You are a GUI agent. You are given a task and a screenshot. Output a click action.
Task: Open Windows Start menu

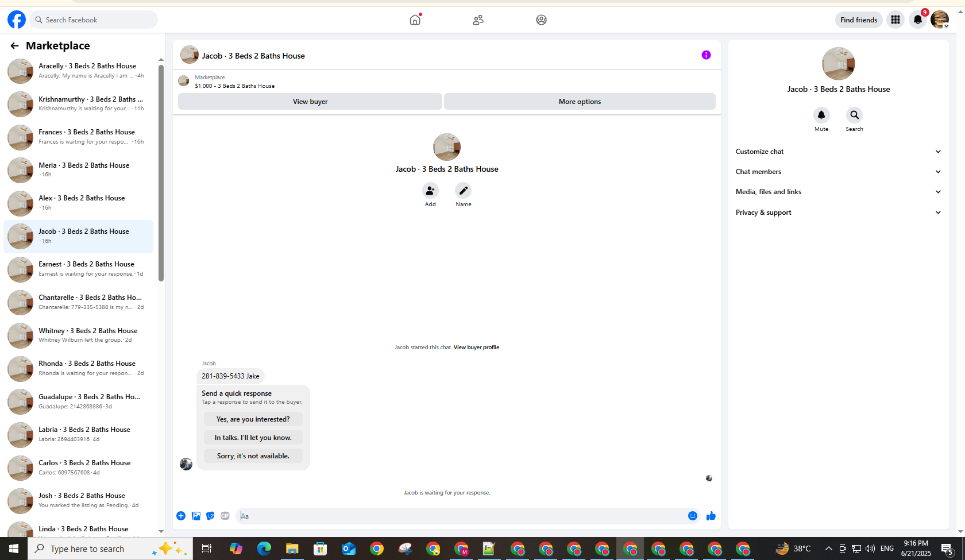click(x=14, y=549)
